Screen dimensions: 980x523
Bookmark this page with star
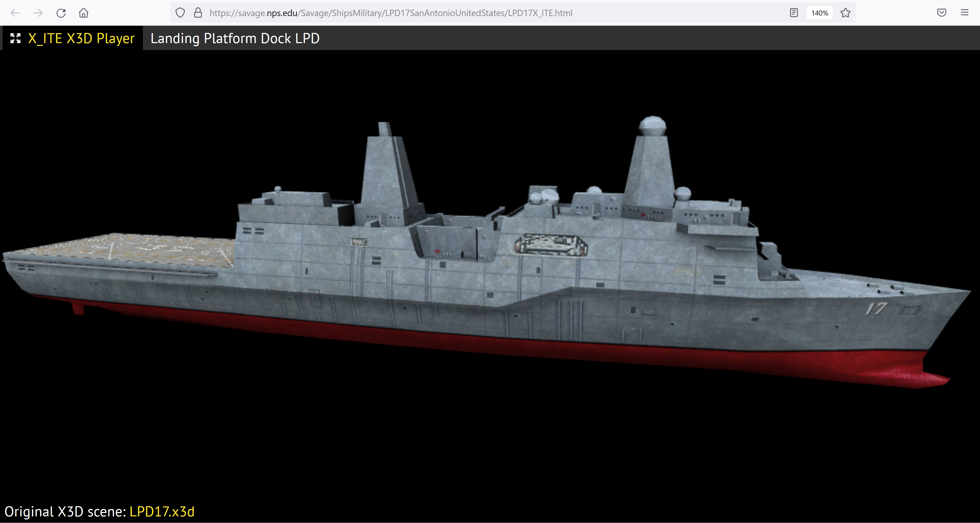pyautogui.click(x=845, y=13)
